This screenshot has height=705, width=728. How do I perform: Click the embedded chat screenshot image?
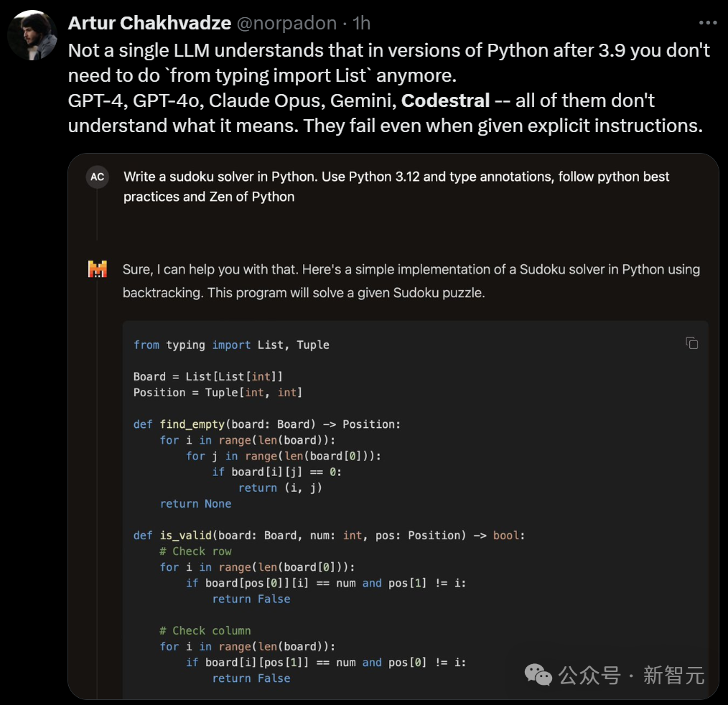tap(393, 426)
